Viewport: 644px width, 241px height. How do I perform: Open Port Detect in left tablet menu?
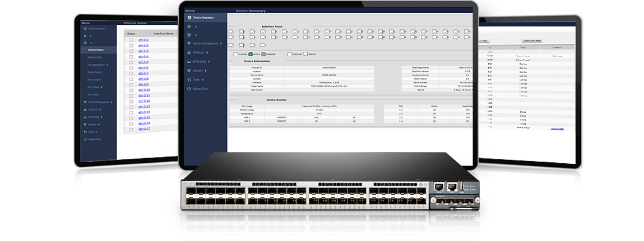pos(93,94)
